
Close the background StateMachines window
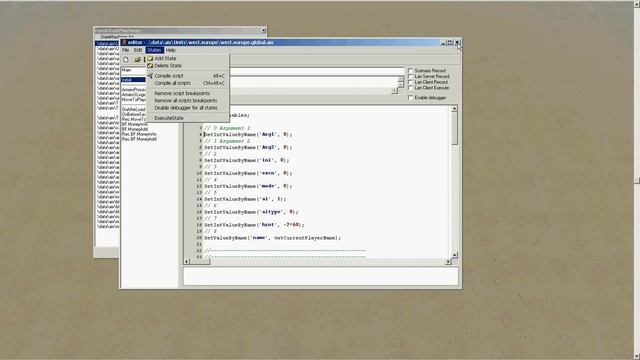tap(263, 30)
